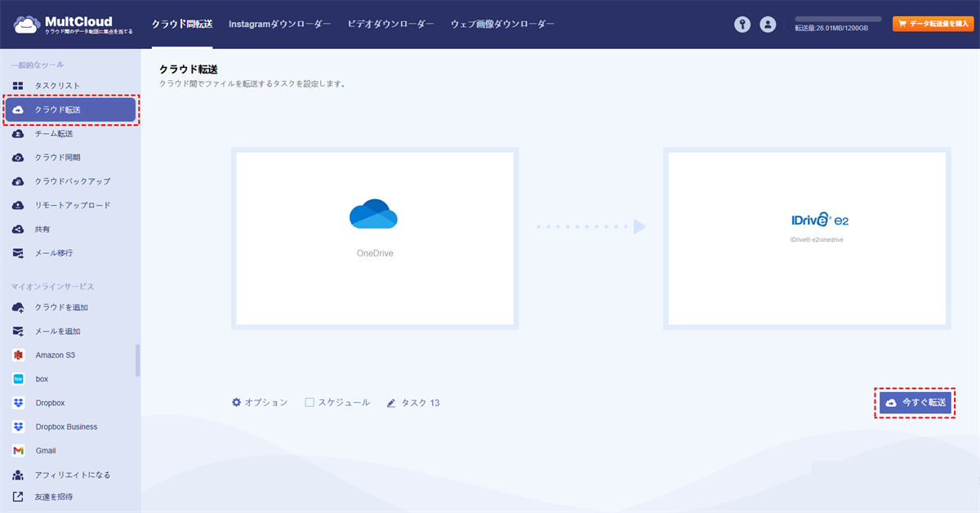Image resolution: width=980 pixels, height=513 pixels.
Task: Open Instagramダウンローダー tab
Action: coord(280,25)
